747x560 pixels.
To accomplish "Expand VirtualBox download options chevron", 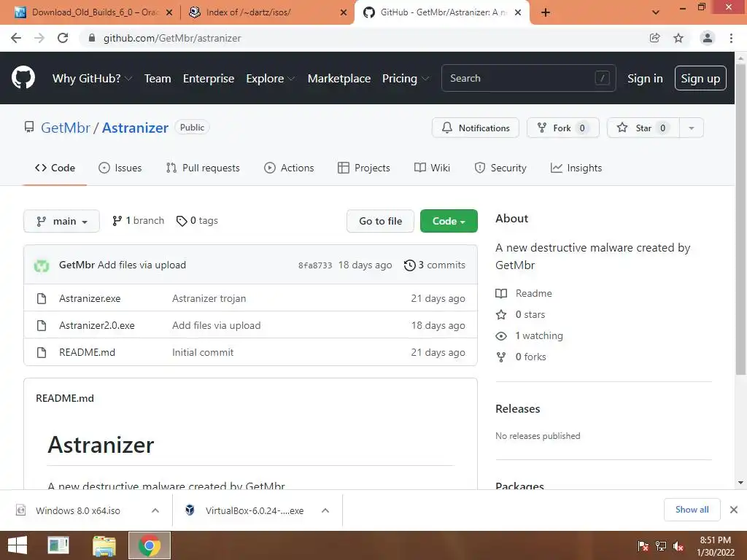I will click(325, 510).
